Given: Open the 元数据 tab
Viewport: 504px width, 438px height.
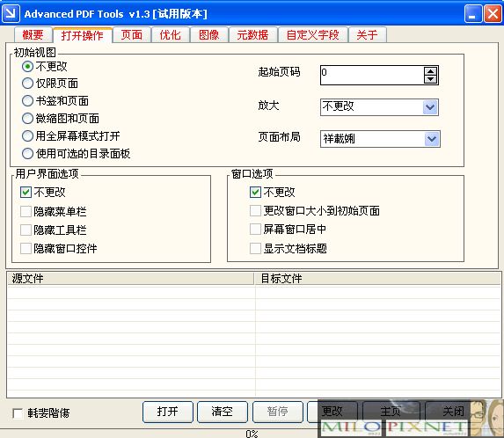Looking at the screenshot, I should click(x=252, y=34).
